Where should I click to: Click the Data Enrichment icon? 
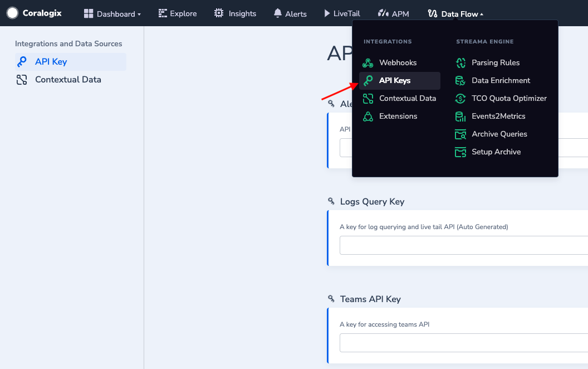(460, 81)
